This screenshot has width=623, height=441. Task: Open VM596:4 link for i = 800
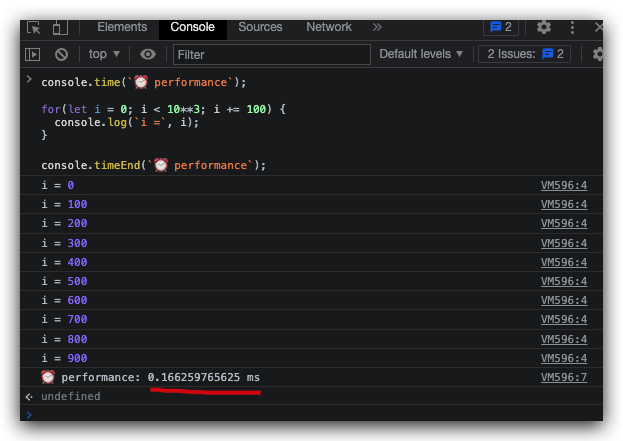pos(564,339)
